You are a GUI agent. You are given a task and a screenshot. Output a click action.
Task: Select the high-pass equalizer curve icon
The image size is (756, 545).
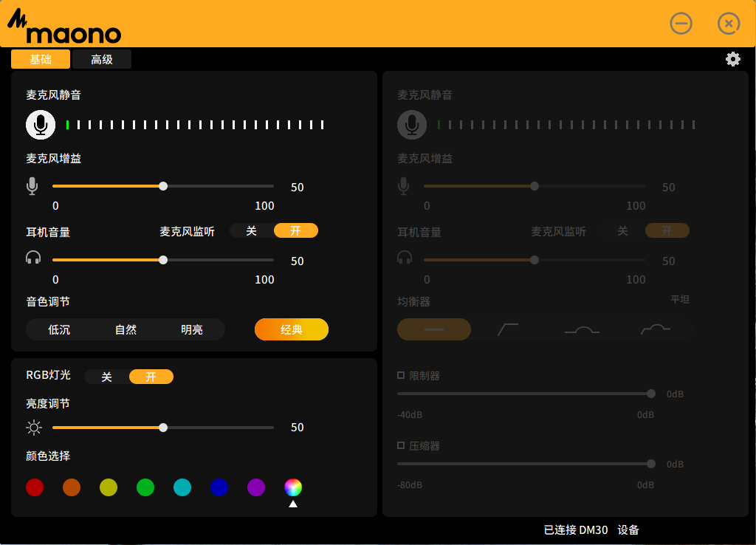(x=508, y=329)
